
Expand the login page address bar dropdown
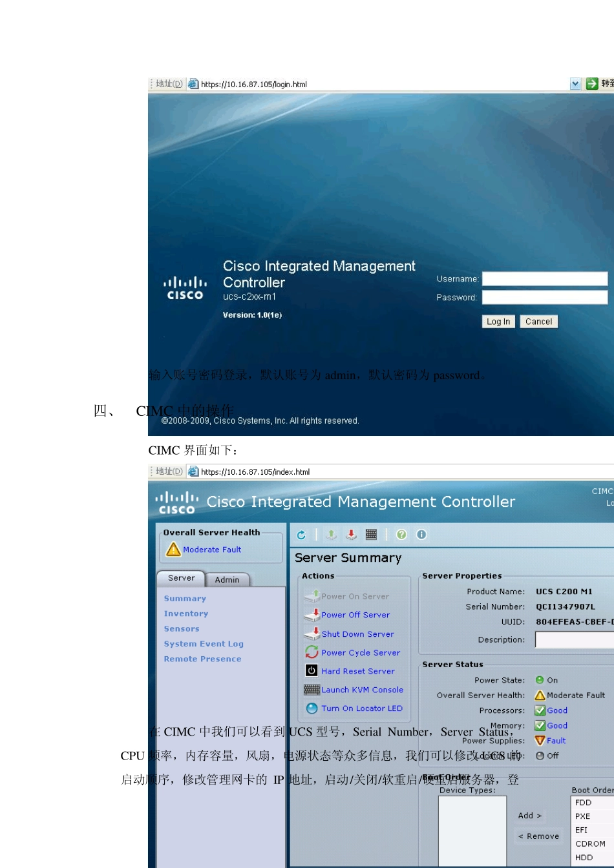coord(575,84)
